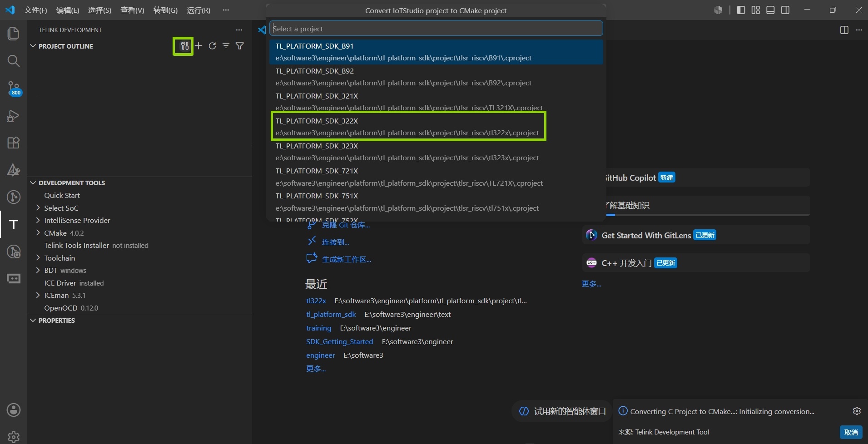The height and width of the screenshot is (444, 868).
Task: Click the 试用新的智能体窗口 button
Action: point(563,411)
